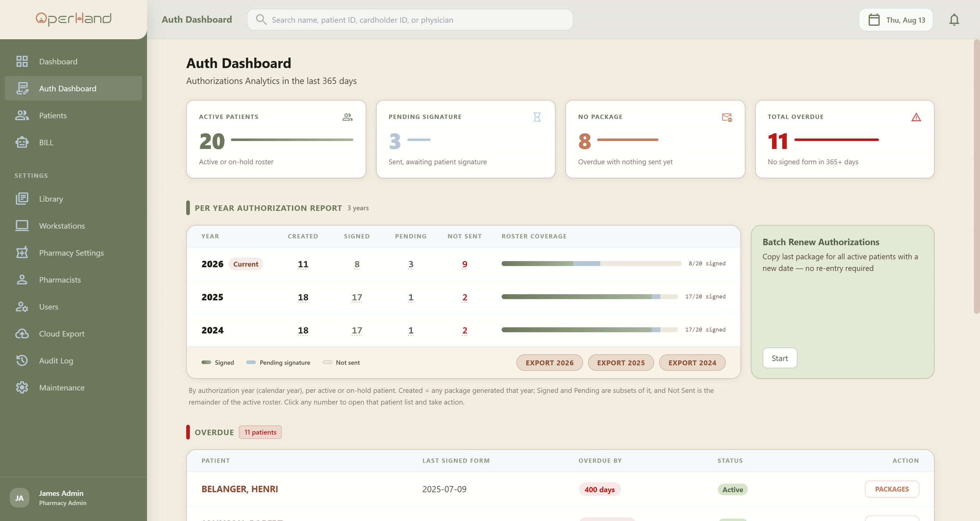The height and width of the screenshot is (521, 980).
Task: Click the No Package mail icon
Action: click(x=727, y=117)
